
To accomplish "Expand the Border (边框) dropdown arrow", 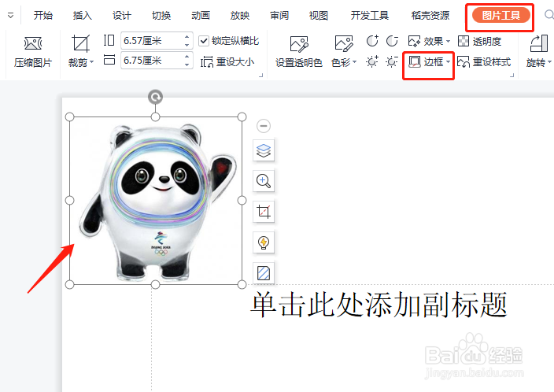I will (x=448, y=62).
